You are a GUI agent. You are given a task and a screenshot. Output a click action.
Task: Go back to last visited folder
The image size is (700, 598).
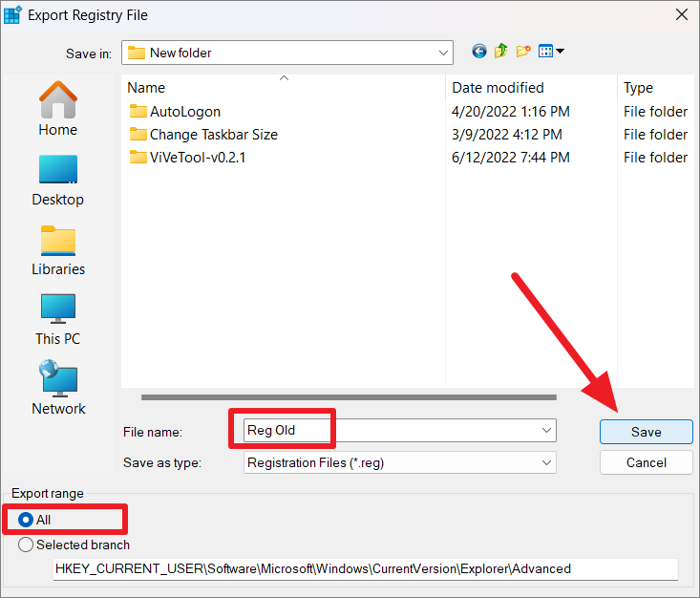[479, 52]
